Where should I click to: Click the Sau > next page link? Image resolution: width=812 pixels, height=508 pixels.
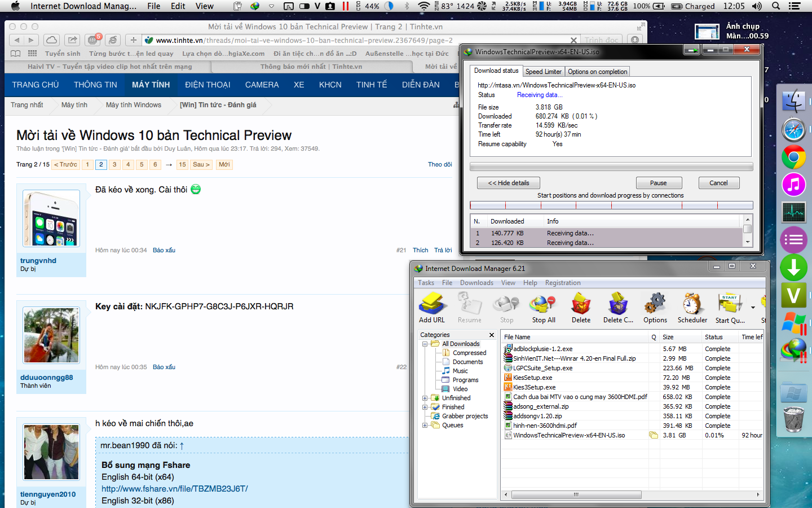coord(201,165)
